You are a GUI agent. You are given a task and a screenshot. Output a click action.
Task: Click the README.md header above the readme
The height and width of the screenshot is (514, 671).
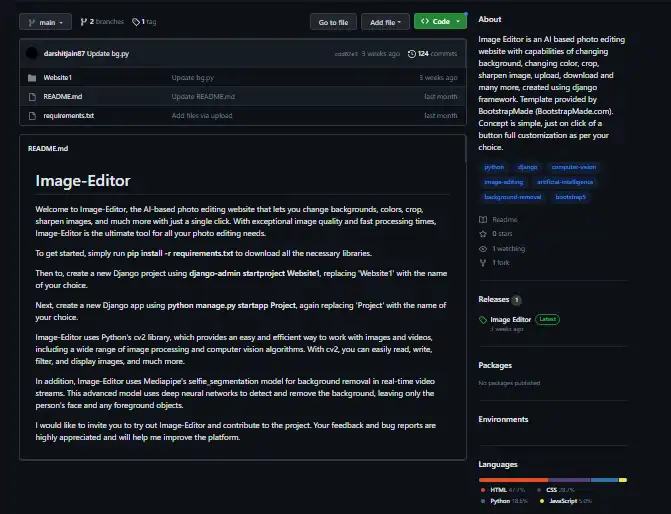pyautogui.click(x=48, y=149)
